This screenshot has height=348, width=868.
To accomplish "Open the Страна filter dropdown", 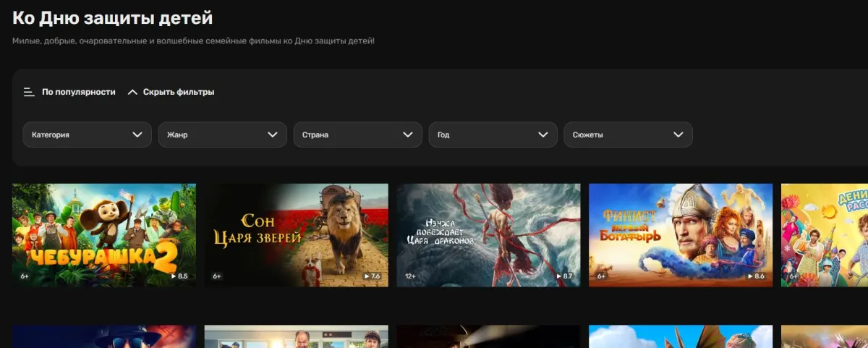I will [x=357, y=135].
